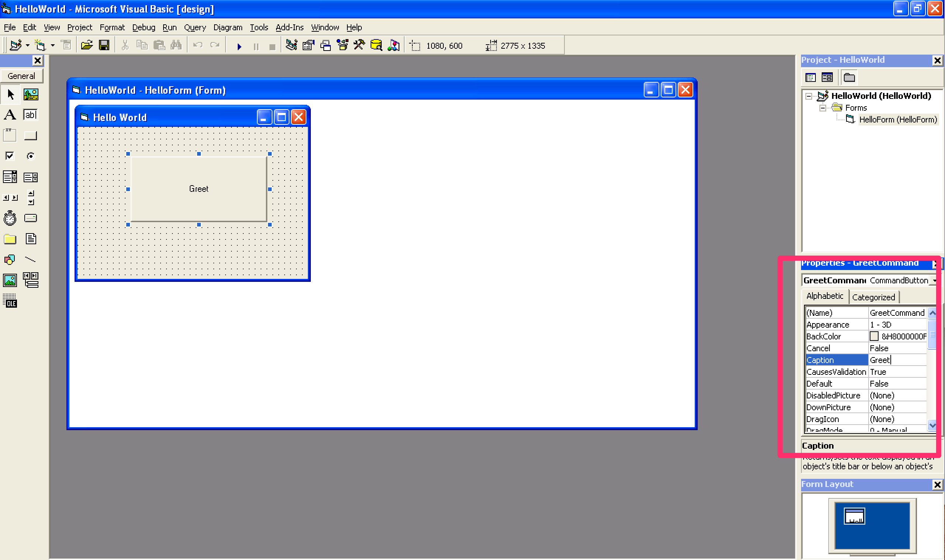Image resolution: width=945 pixels, height=560 pixels.
Task: Open the Object Browser from toolbar
Action: (343, 46)
